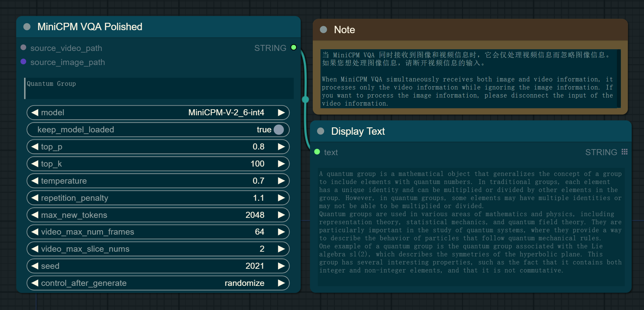Click the top_p value 0.8
Screen dimensions: 644x310
259,147
